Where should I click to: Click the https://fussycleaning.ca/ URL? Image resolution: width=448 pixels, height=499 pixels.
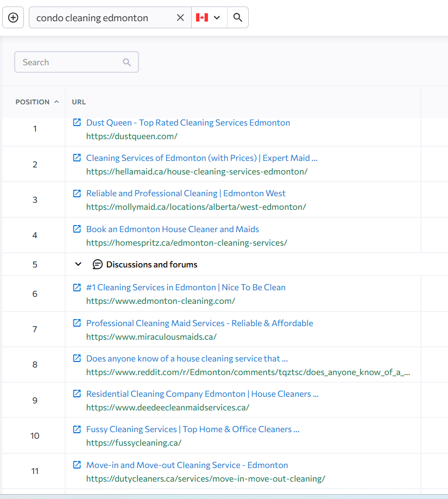134,443
